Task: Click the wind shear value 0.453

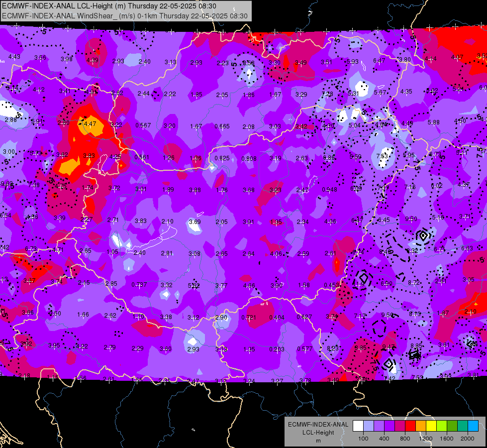Action: tap(331, 285)
